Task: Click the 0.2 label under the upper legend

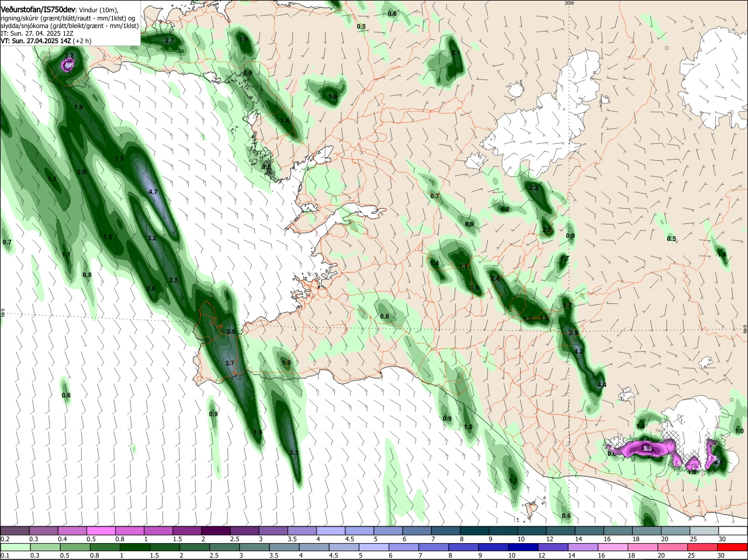Action: pyautogui.click(x=5, y=539)
